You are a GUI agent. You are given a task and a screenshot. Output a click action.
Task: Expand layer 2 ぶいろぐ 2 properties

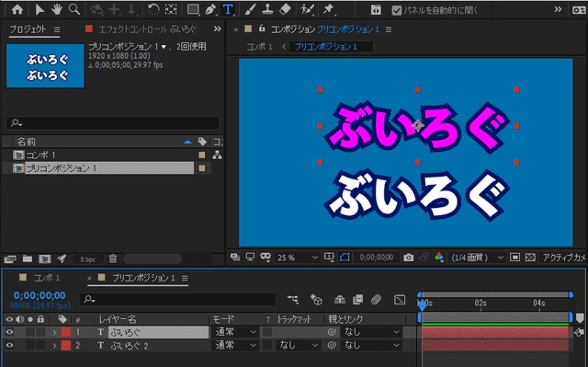[x=54, y=346]
